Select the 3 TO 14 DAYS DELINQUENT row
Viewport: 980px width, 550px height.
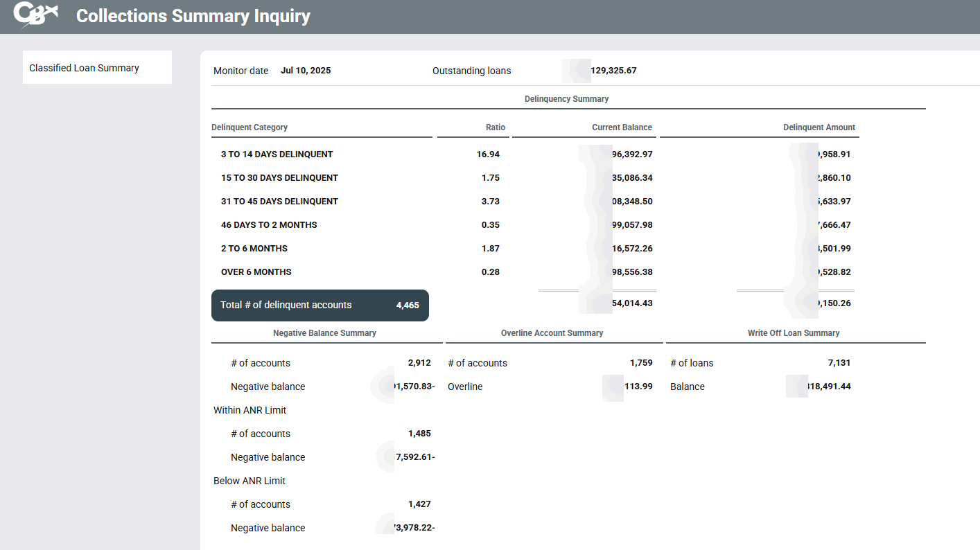(277, 154)
